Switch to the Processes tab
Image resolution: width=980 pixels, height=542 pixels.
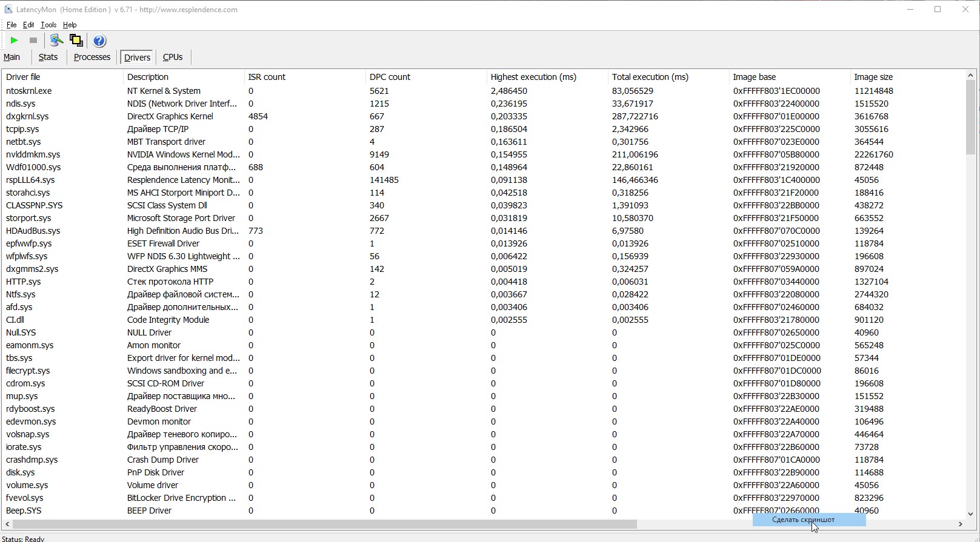pos(92,57)
